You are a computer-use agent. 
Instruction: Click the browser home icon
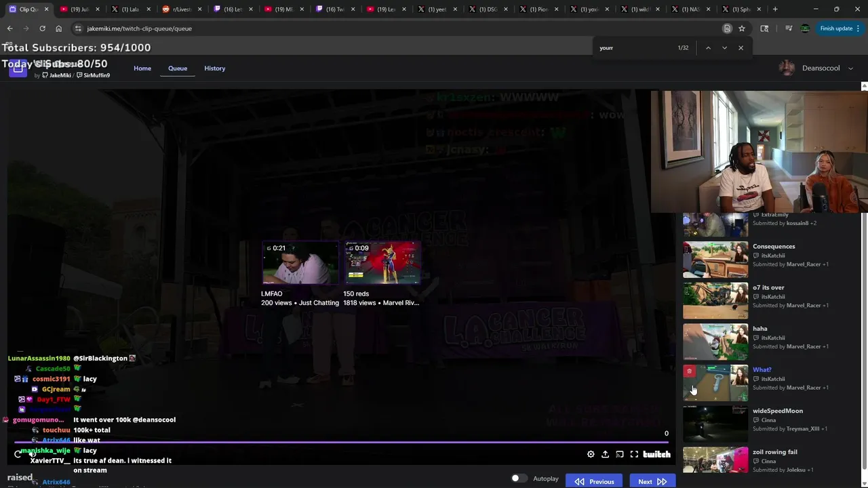(x=58, y=28)
